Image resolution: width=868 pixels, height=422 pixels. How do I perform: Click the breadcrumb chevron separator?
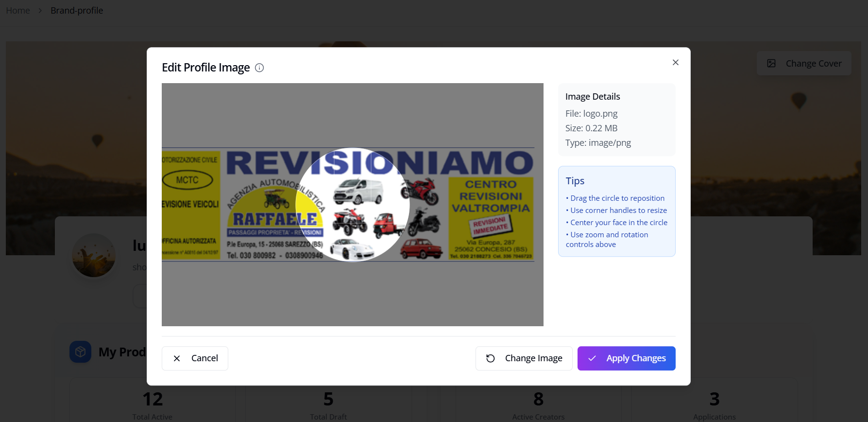coord(40,11)
